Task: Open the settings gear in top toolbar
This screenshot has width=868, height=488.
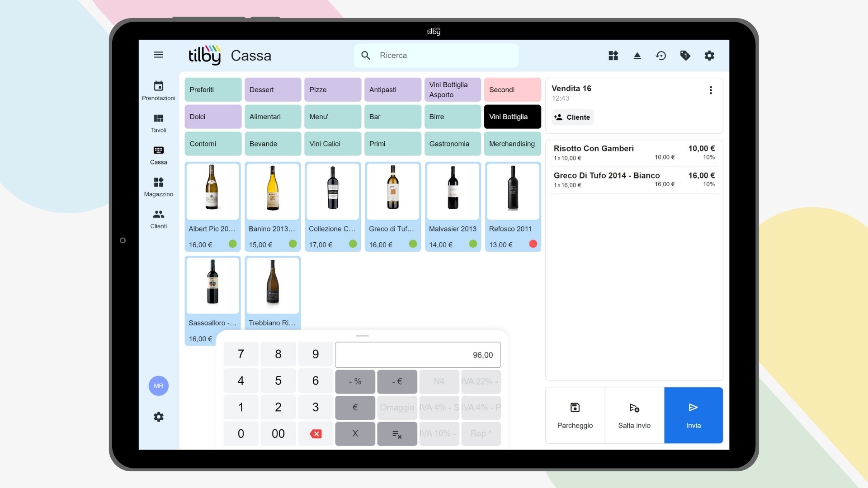Action: [x=709, y=55]
